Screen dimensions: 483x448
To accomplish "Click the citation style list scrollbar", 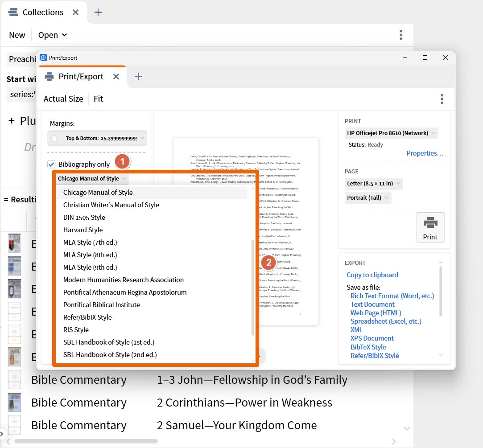I will (253, 288).
